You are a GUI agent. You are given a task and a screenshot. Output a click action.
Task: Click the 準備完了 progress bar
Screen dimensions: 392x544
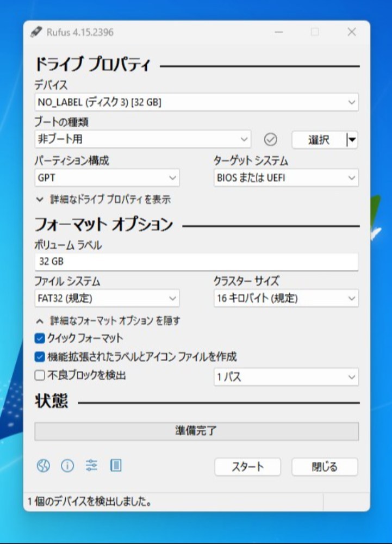pos(196,431)
